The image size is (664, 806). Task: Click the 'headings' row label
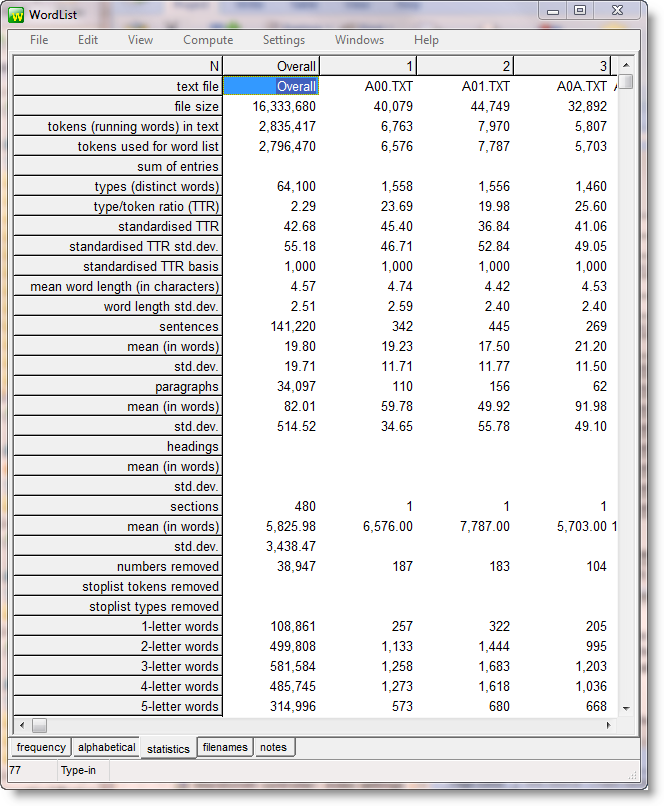tap(118, 447)
